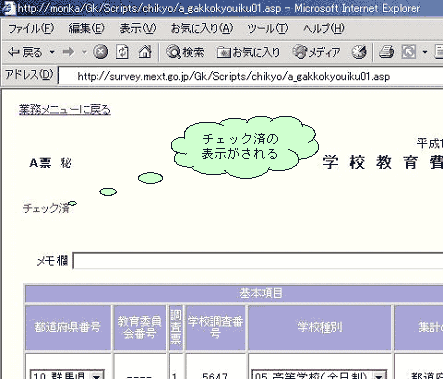
Task: Open the 学校種別 dropdown showing 05 高等学校
Action: pyautogui.click(x=319, y=375)
